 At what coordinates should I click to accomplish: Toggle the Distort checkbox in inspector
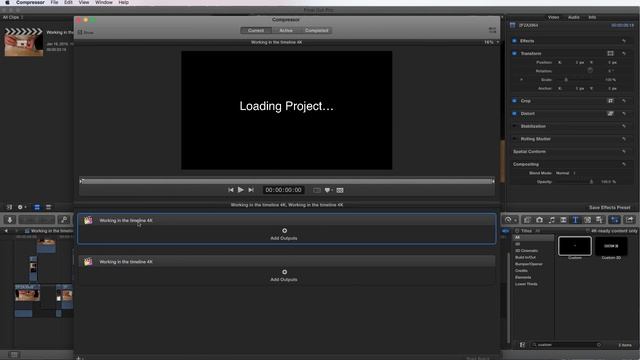(514, 113)
